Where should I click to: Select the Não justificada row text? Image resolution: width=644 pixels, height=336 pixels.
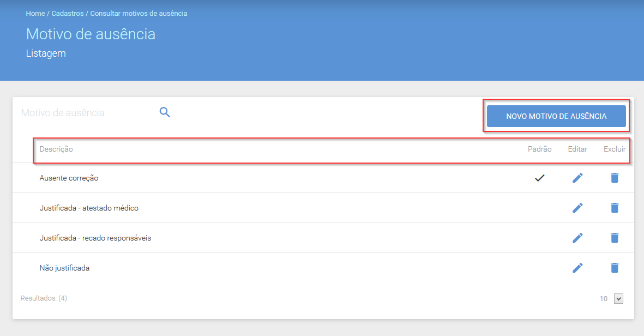tap(64, 268)
